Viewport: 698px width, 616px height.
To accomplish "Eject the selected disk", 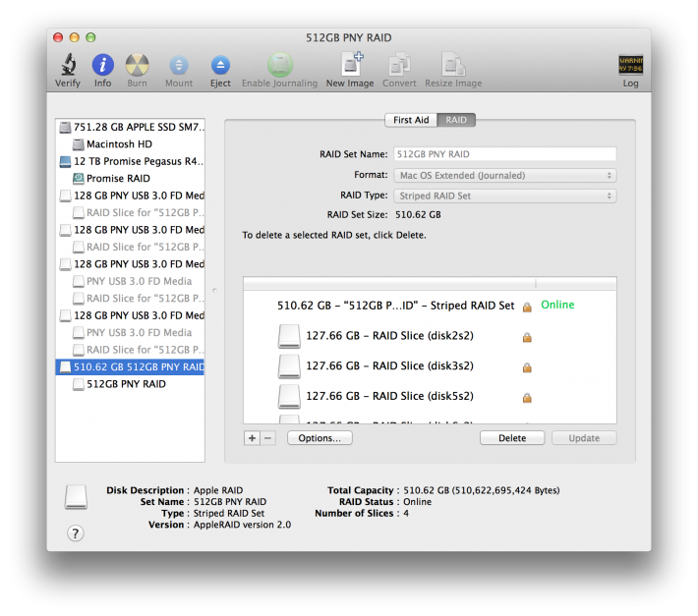I will coord(220,66).
